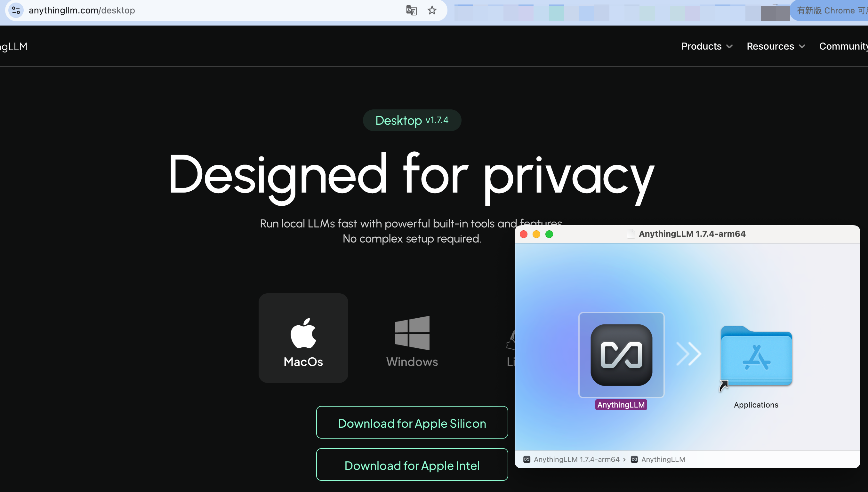The image size is (868, 492).
Task: Click Download for Apple Intel button
Action: 412,465
